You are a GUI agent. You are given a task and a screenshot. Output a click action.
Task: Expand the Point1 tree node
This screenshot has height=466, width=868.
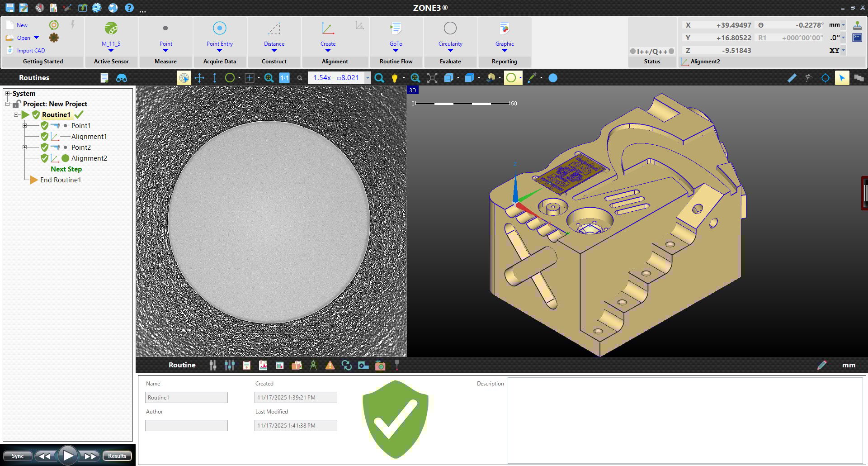pyautogui.click(x=25, y=125)
